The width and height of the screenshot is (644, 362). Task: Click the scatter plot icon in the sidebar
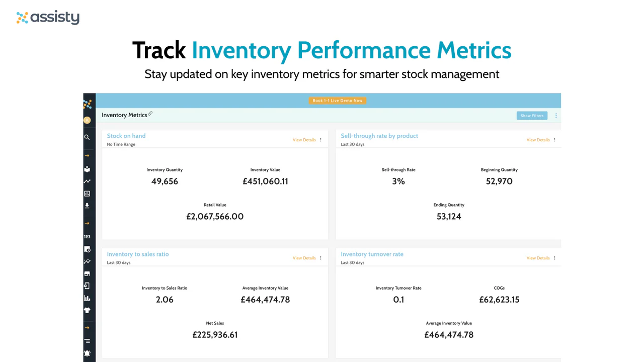pyautogui.click(x=87, y=261)
